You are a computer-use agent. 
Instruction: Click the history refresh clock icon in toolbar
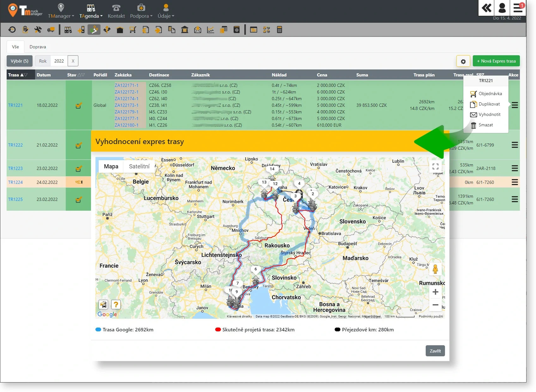point(12,30)
